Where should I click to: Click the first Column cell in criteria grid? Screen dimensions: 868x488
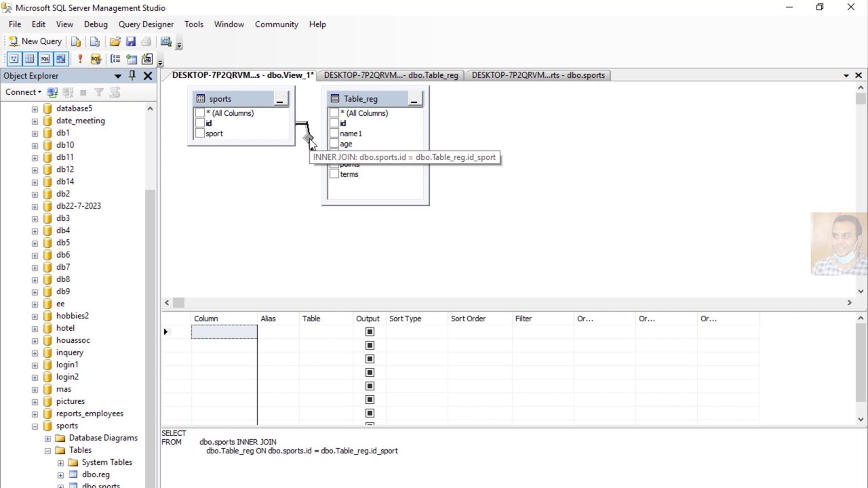[224, 331]
